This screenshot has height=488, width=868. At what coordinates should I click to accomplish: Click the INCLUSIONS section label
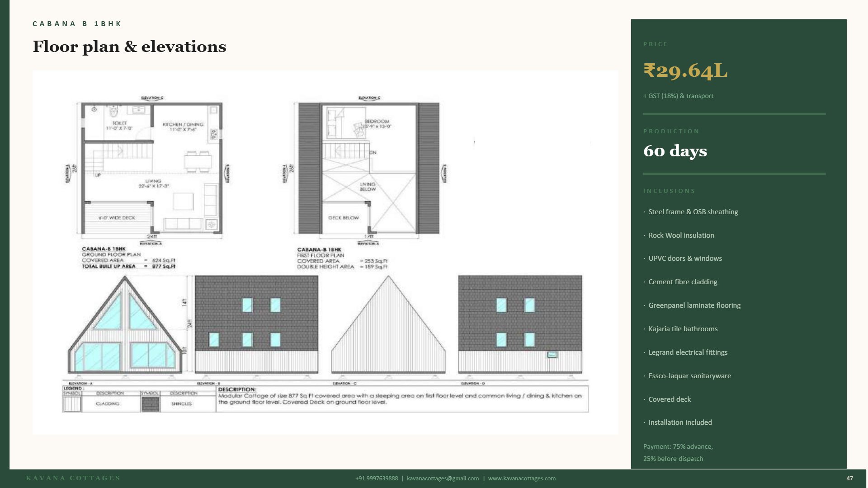pyautogui.click(x=669, y=191)
